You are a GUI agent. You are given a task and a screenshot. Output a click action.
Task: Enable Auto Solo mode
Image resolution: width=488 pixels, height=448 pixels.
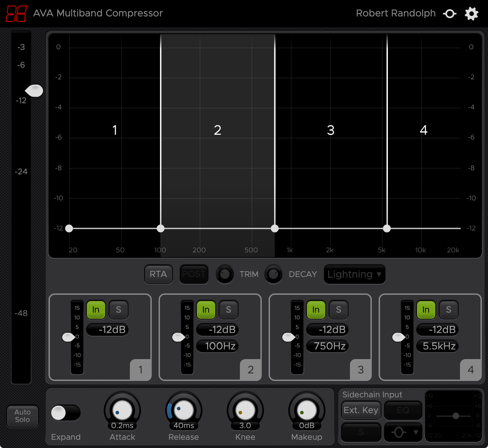click(23, 416)
